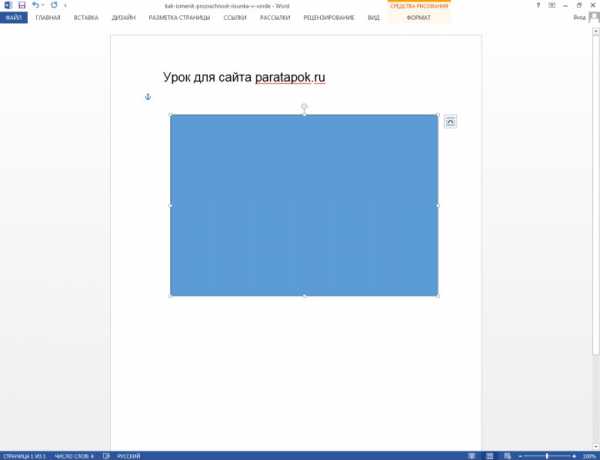The height and width of the screenshot is (460, 600).
Task: Click the top-left sizing handle of rectangle
Action: [170, 115]
